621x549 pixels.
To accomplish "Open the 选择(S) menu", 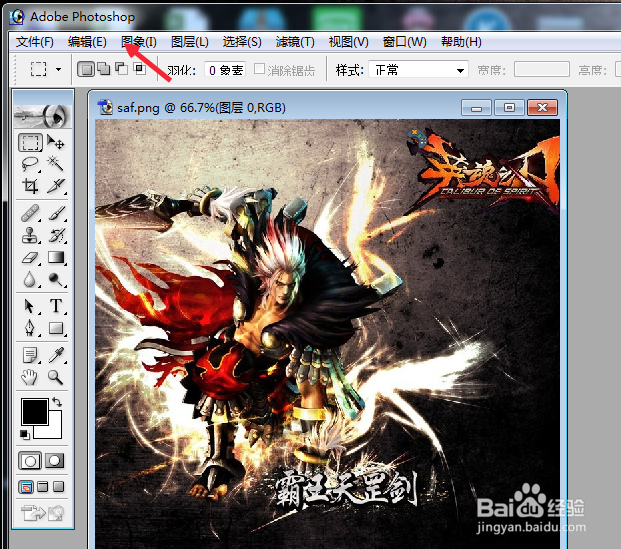I will pyautogui.click(x=242, y=42).
